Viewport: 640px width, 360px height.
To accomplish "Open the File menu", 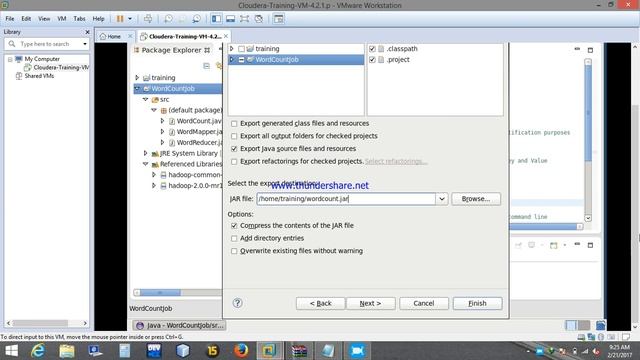I will 10,19.
